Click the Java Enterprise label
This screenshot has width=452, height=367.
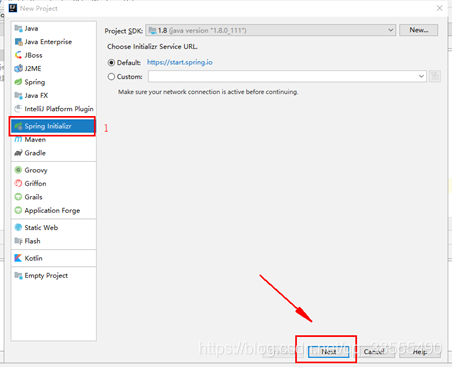(x=48, y=42)
